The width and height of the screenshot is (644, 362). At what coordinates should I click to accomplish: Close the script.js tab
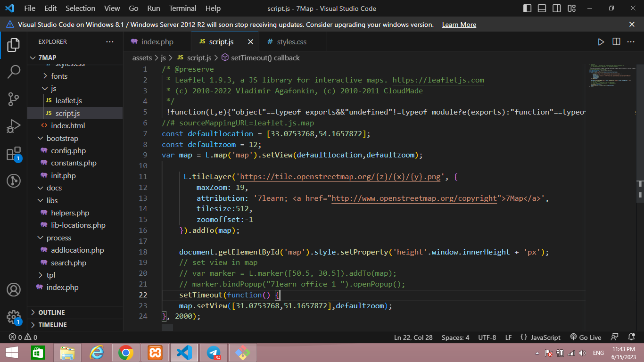pyautogui.click(x=250, y=42)
